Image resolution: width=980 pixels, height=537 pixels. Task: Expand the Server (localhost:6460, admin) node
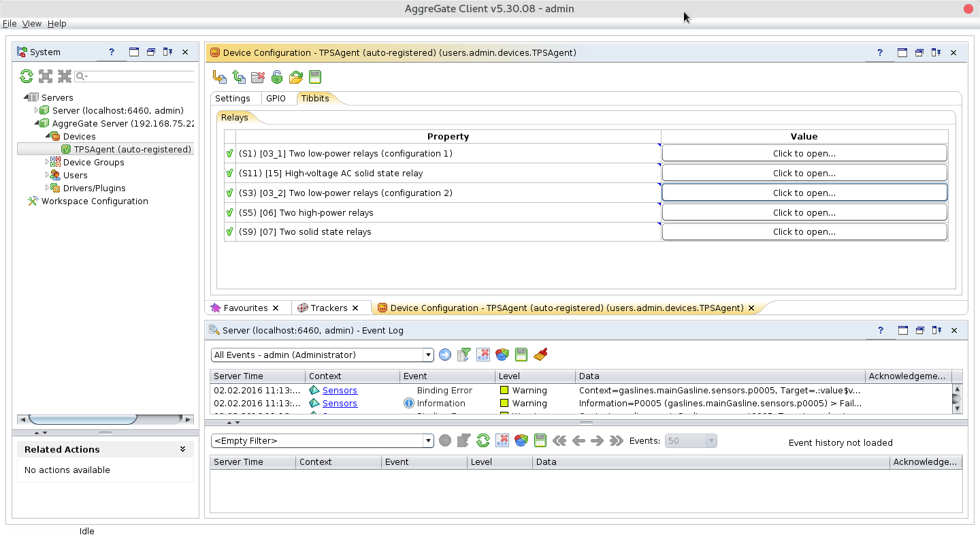point(37,110)
